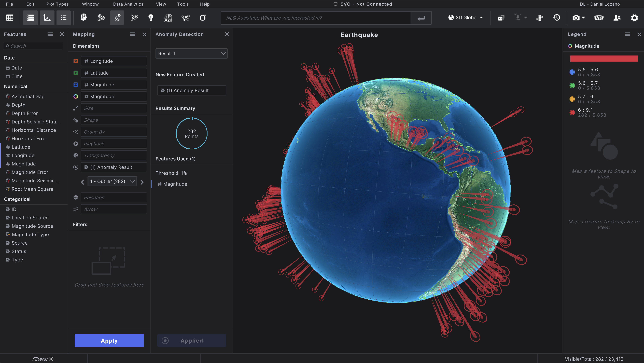Open the Insights lightbulb icon

[x=151, y=18]
